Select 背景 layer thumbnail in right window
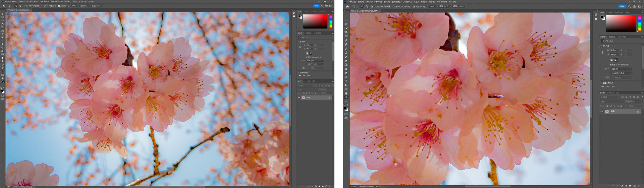 click(x=607, y=111)
